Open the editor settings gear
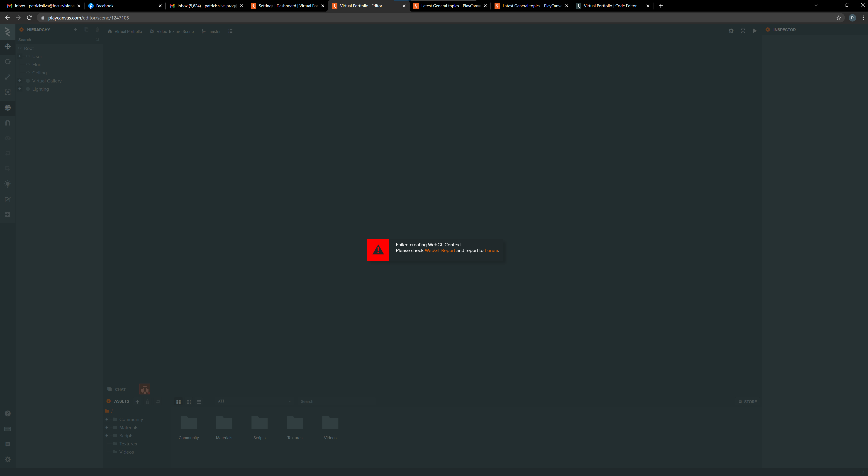Screen dimensions: 868x476 (731, 31)
